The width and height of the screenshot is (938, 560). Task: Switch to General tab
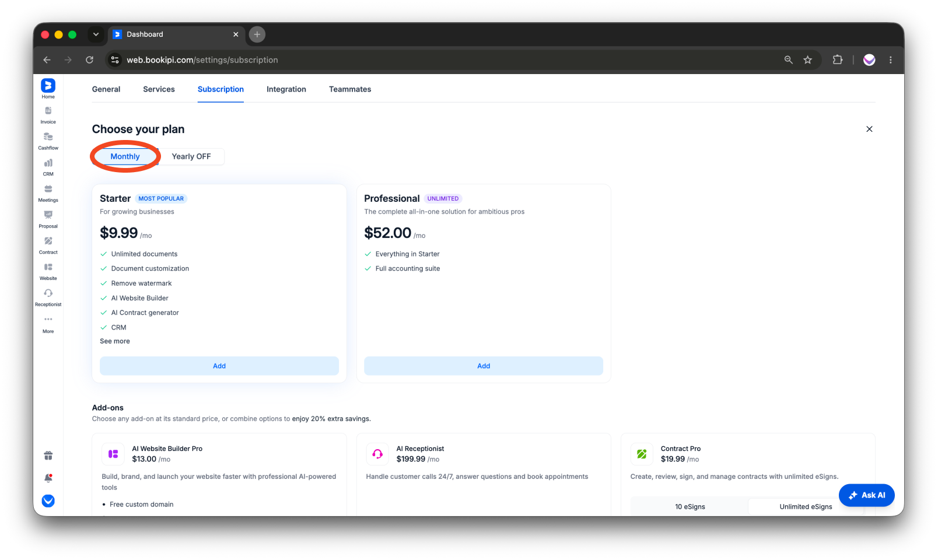pyautogui.click(x=106, y=89)
